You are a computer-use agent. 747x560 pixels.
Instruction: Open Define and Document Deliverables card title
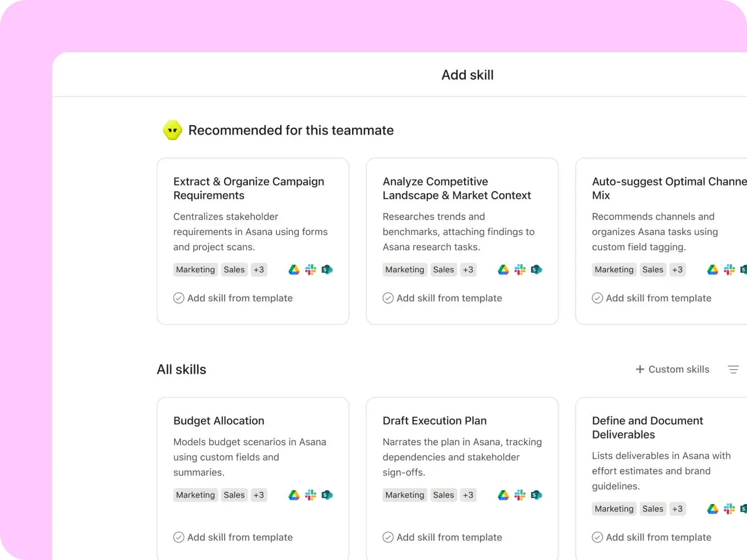[647, 428]
